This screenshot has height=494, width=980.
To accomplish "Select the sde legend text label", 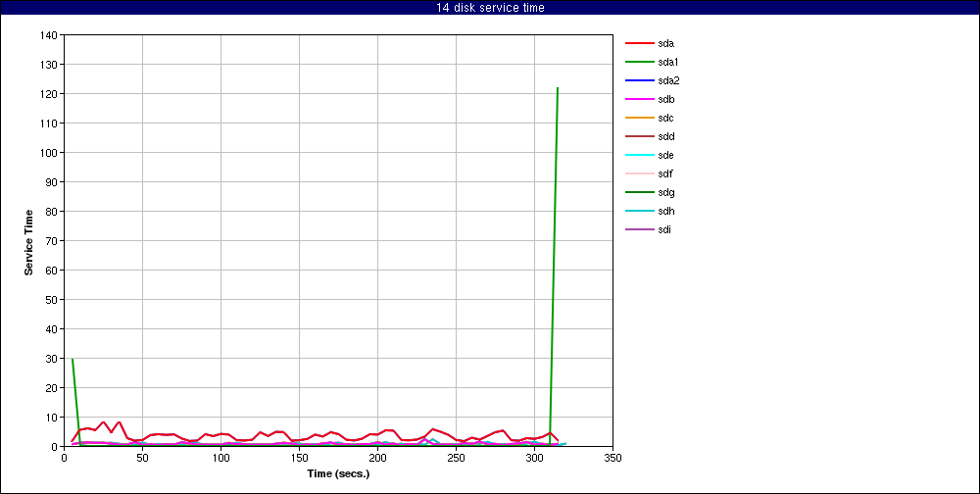I will [666, 156].
